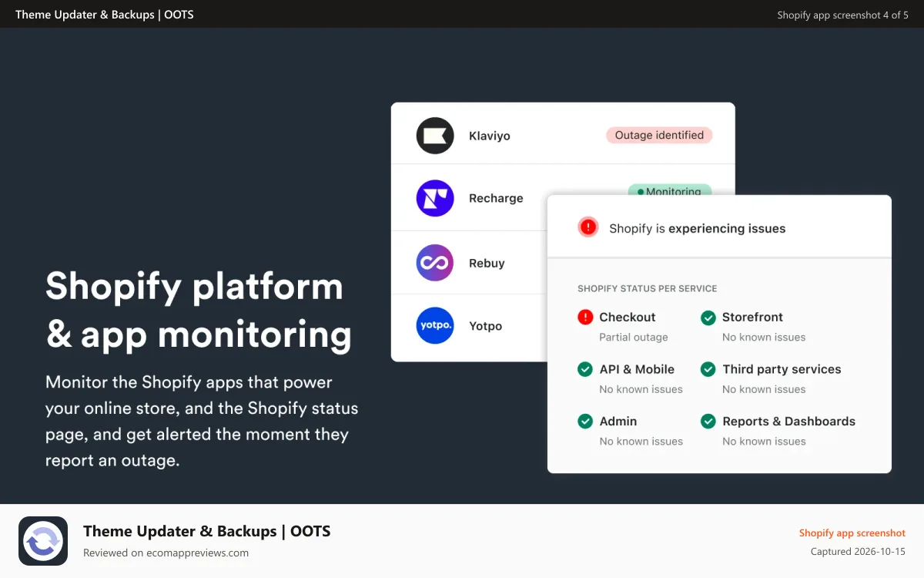Click the green check icon next to Admin

585,422
